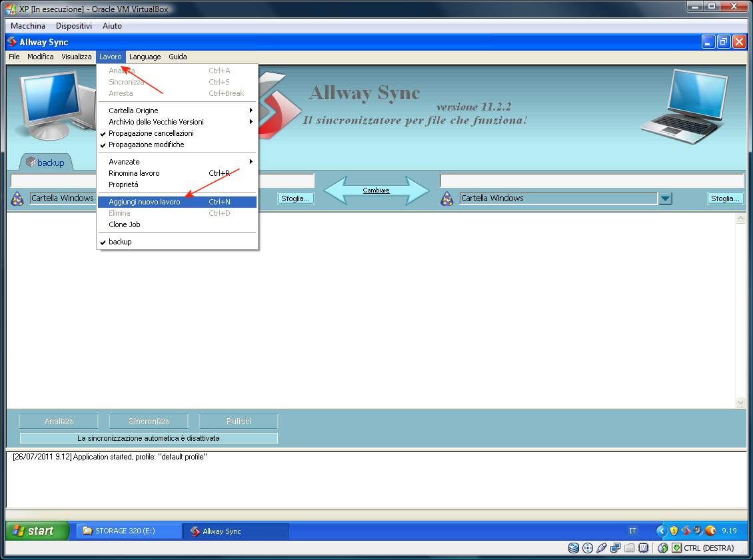Open the VirtualBox Aiuto menu
The image size is (753, 560).
tap(112, 26)
